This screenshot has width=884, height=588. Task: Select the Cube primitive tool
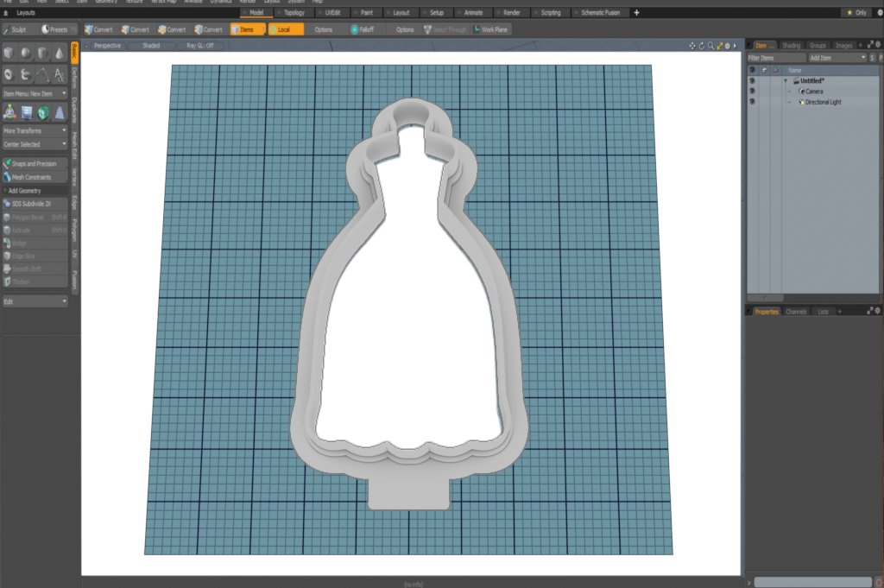pos(9,54)
